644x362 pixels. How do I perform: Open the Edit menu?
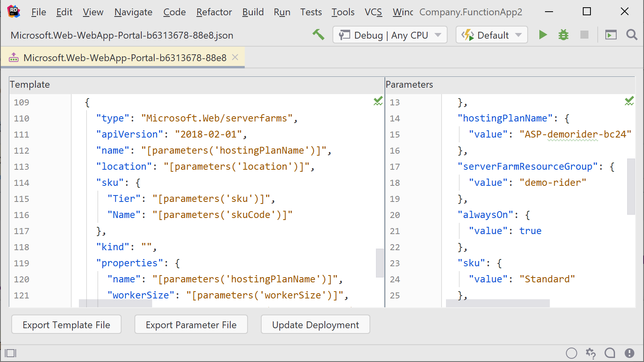point(64,12)
